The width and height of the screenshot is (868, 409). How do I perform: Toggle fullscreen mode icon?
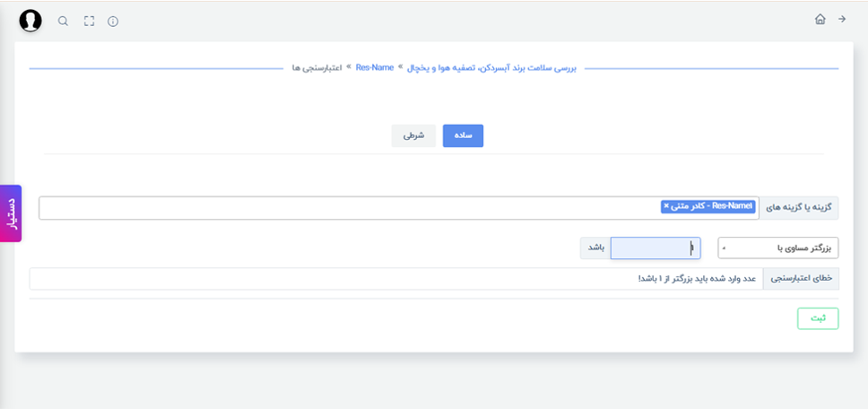89,22
